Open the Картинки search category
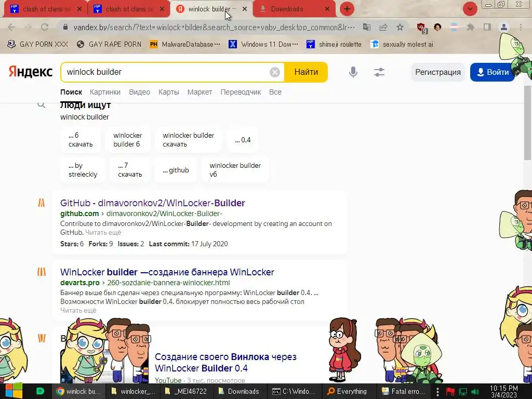Viewport: 532px width, 399px height. point(105,92)
